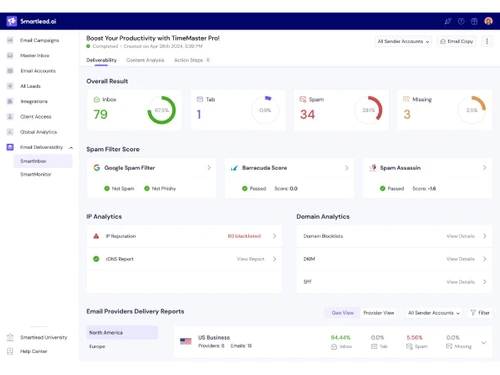
Task: Open the help question mark icon
Action: tap(461, 21)
